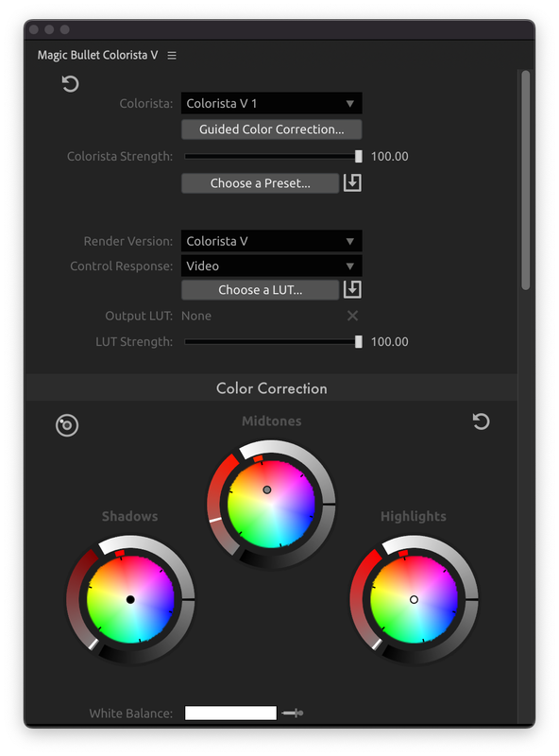Click Choose a LUT button

(x=261, y=290)
